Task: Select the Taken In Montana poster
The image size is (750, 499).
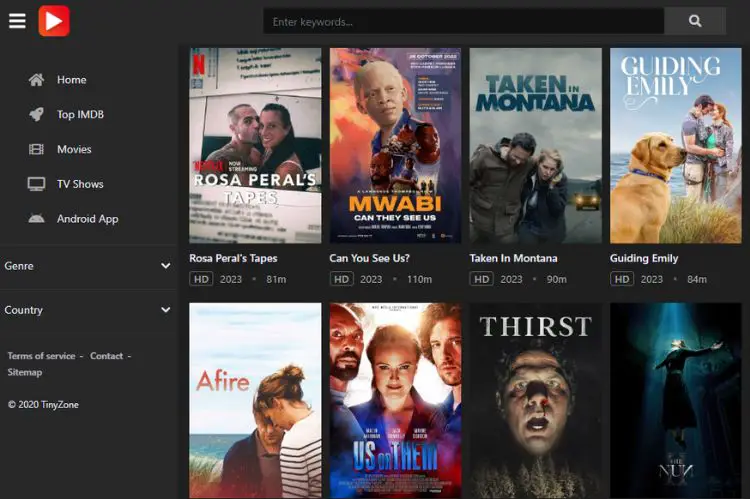Action: coord(536,145)
